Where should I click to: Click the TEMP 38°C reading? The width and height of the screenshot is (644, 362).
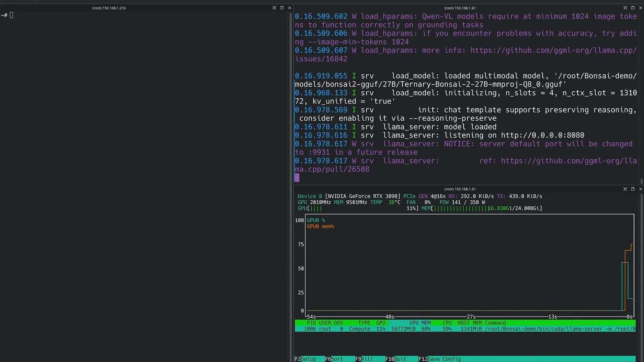[x=385, y=202]
